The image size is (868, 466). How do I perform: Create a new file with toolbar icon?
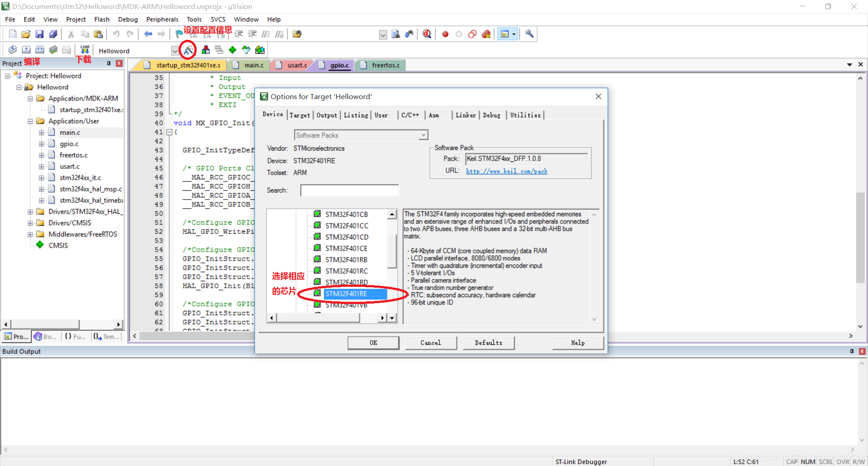[13, 34]
